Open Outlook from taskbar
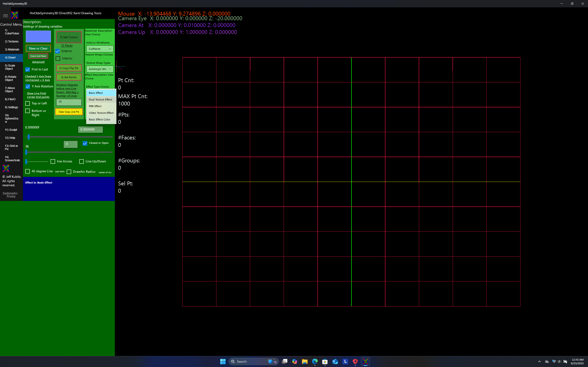588x367 pixels. [335, 361]
